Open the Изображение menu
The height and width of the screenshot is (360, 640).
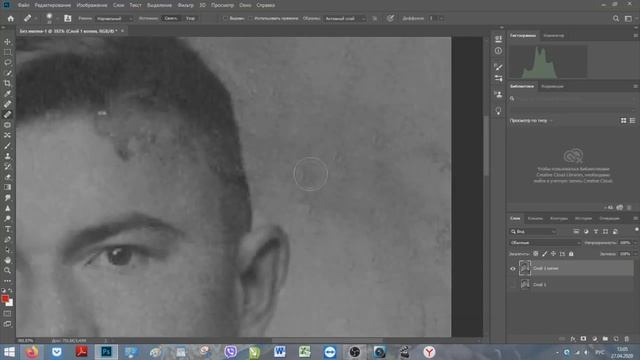tap(92, 5)
